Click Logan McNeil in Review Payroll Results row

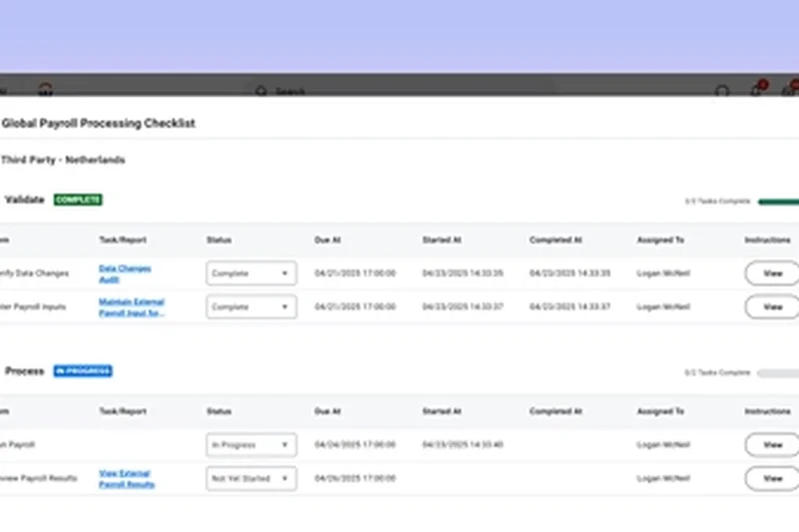tap(663, 478)
